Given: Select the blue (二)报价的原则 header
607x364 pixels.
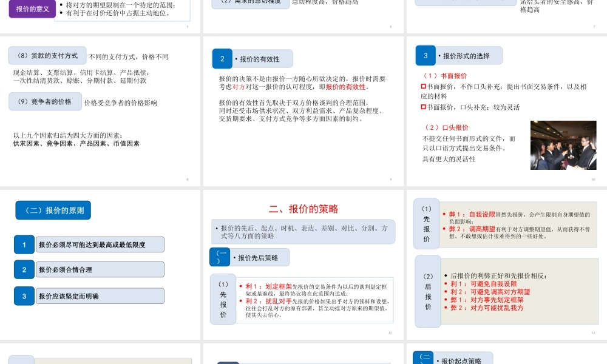Looking at the screenshot, I should pyautogui.click(x=53, y=210).
